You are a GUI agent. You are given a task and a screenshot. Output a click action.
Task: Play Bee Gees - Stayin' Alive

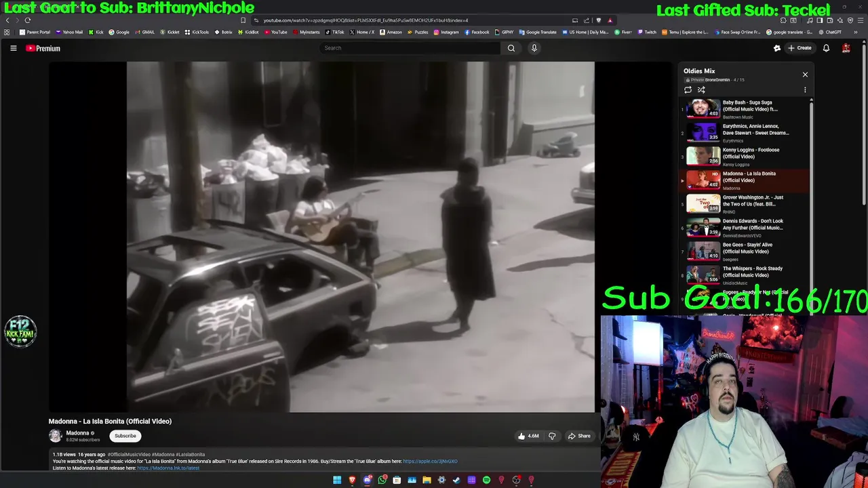click(x=745, y=251)
